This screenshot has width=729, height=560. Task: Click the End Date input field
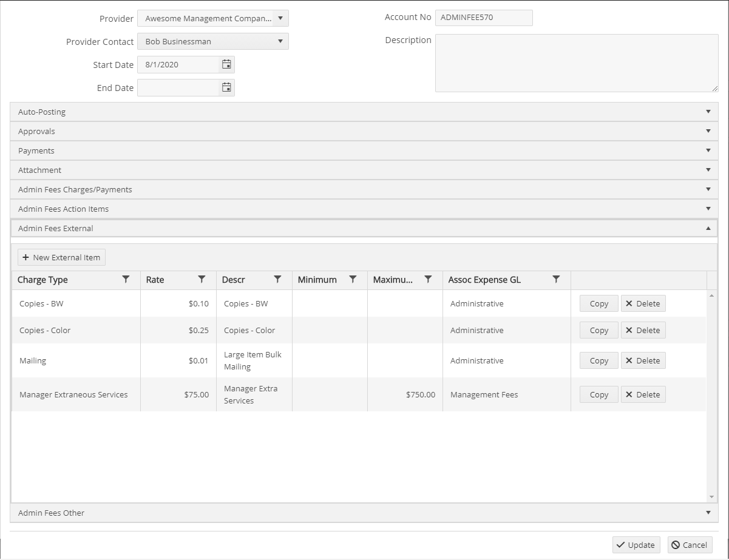178,87
